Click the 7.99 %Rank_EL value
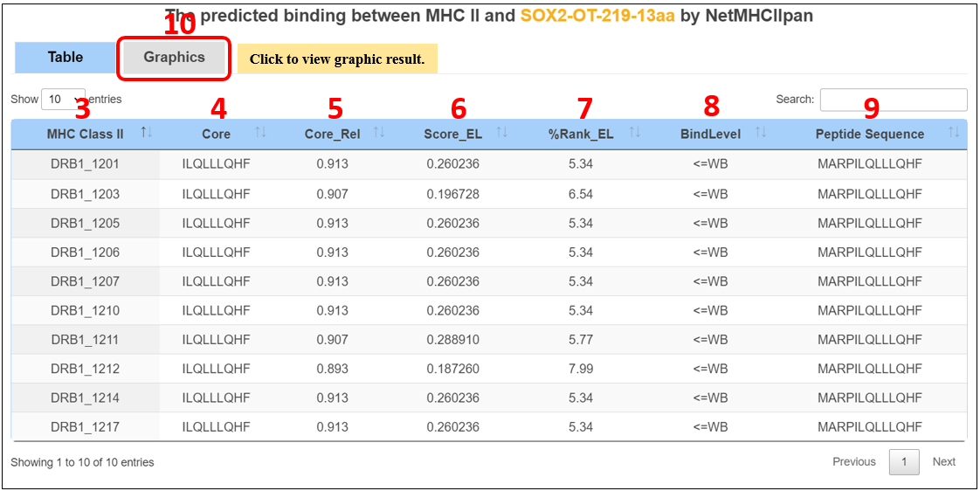 click(x=581, y=369)
